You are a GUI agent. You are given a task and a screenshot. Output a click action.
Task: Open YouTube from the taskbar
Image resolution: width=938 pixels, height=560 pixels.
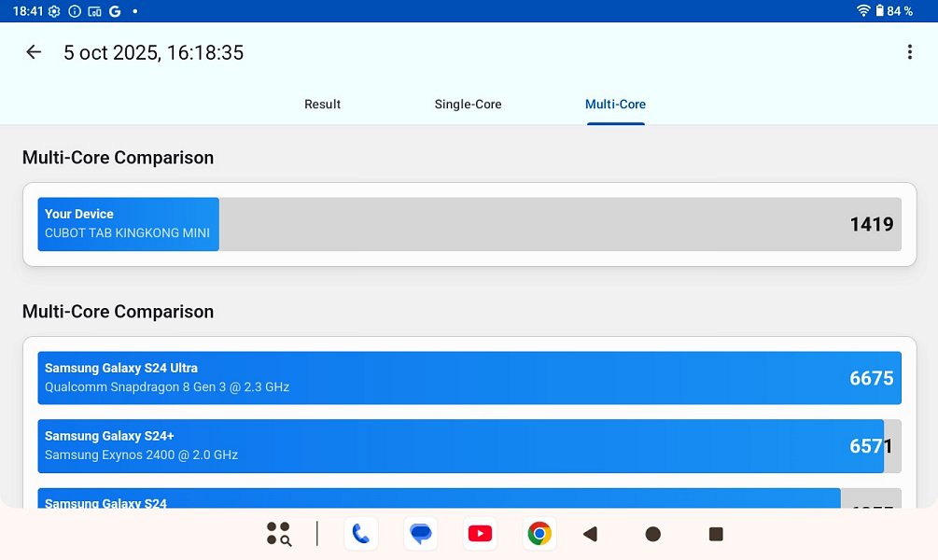[x=480, y=534]
